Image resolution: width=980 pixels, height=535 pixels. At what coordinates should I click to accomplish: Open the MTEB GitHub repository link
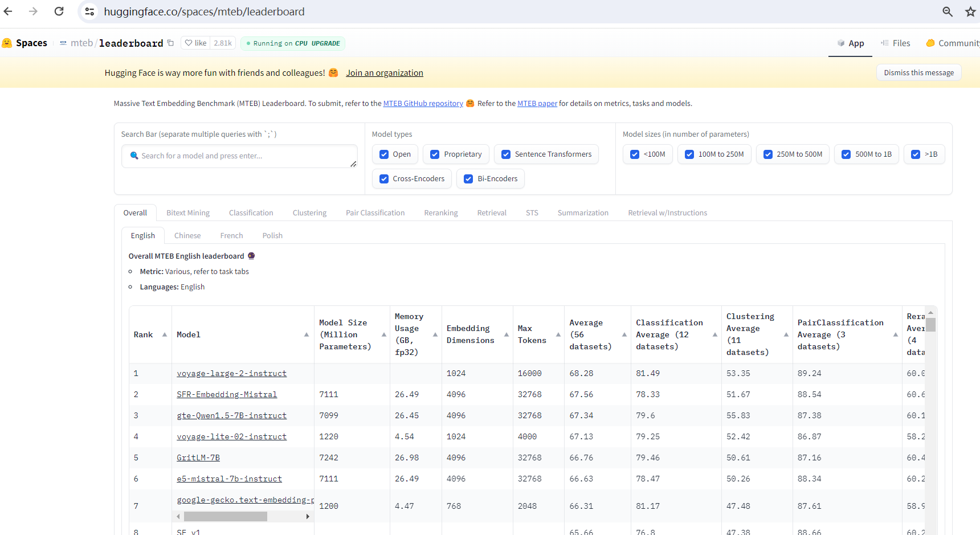click(x=423, y=103)
